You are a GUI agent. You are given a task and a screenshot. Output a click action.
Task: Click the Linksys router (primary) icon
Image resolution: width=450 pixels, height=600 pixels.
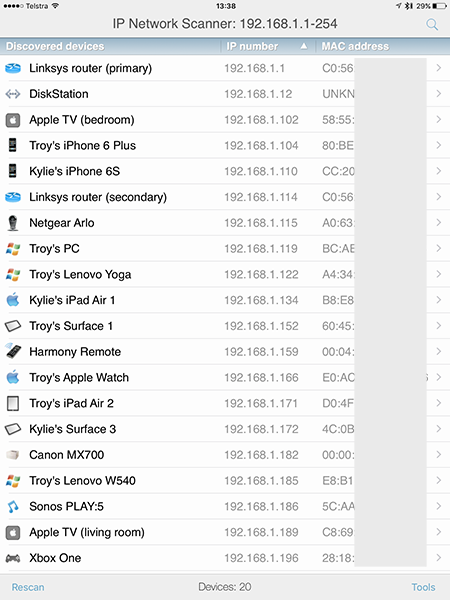13,68
